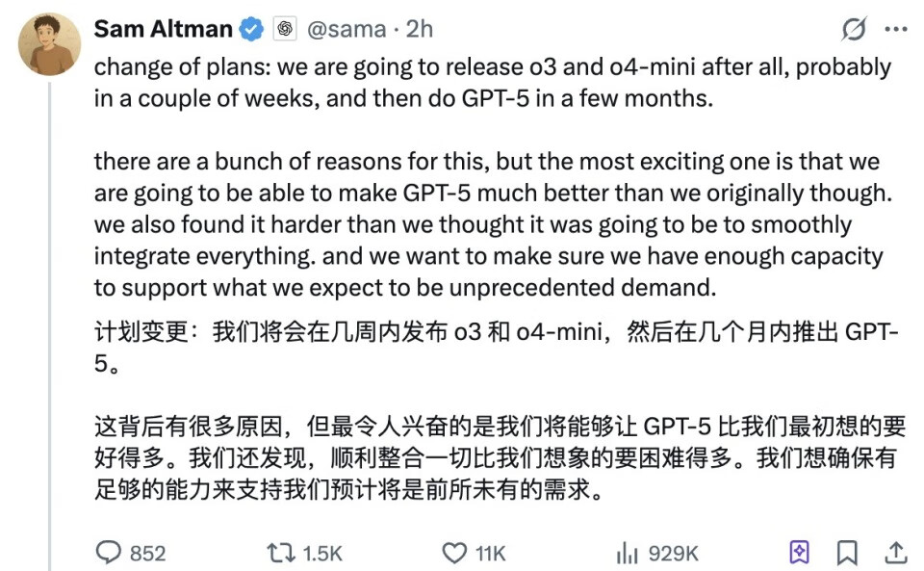Click the Grok explain-post icon
The width and height of the screenshot is (924, 571).
pyautogui.click(x=853, y=30)
